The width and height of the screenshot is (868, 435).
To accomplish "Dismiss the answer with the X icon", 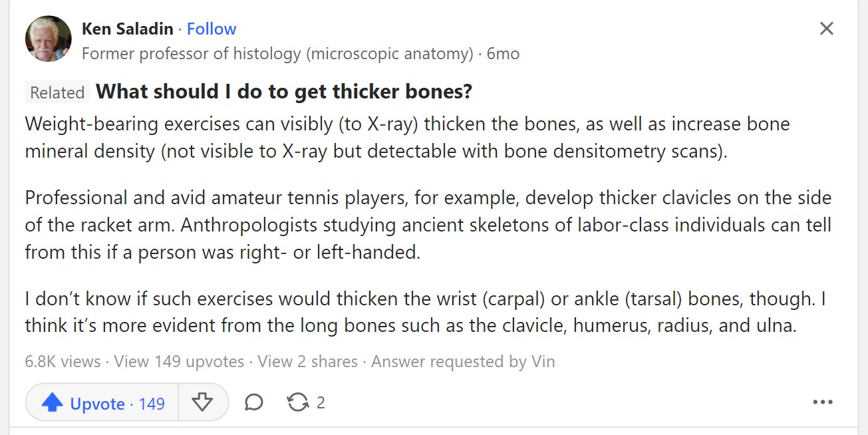I will pyautogui.click(x=826, y=29).
